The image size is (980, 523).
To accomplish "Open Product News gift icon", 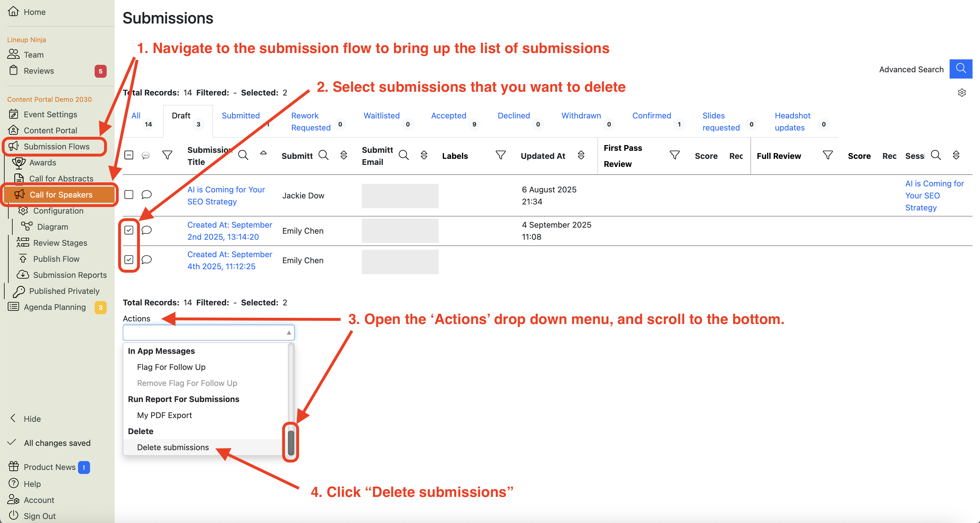I will (14, 466).
